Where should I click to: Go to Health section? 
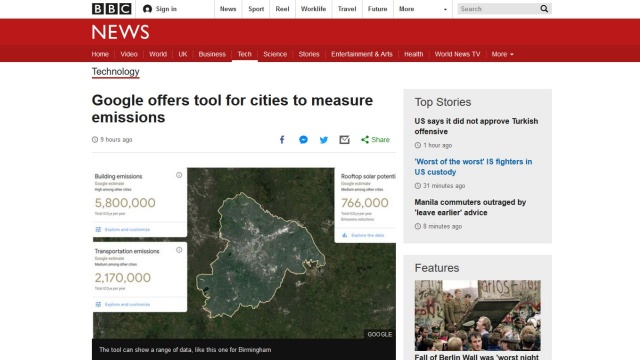click(x=413, y=54)
